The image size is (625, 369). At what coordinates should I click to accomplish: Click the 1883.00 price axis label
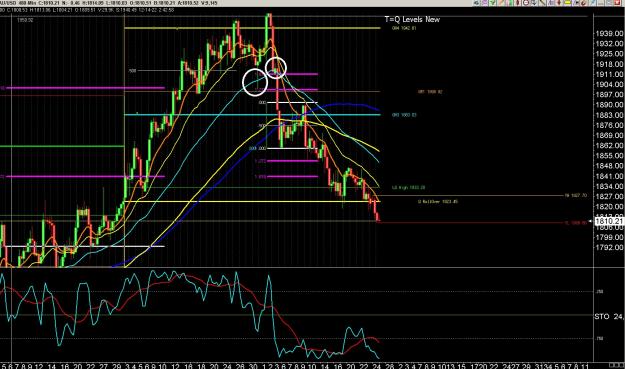609,115
